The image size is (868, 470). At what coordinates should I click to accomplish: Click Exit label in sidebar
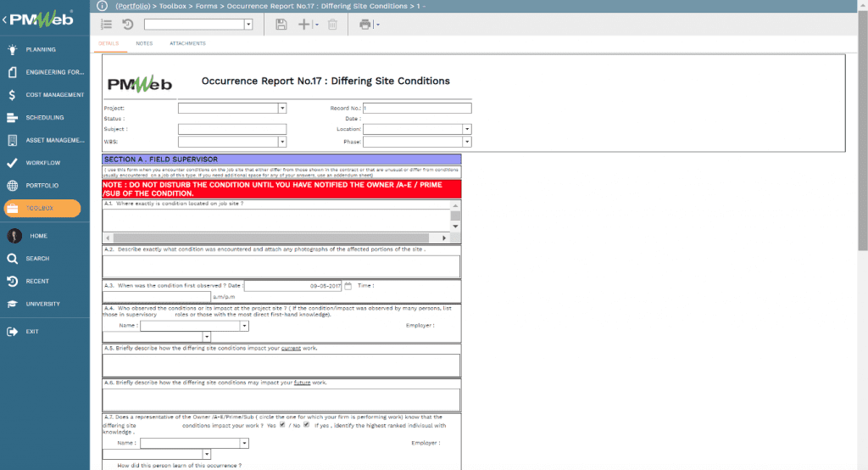click(32, 332)
